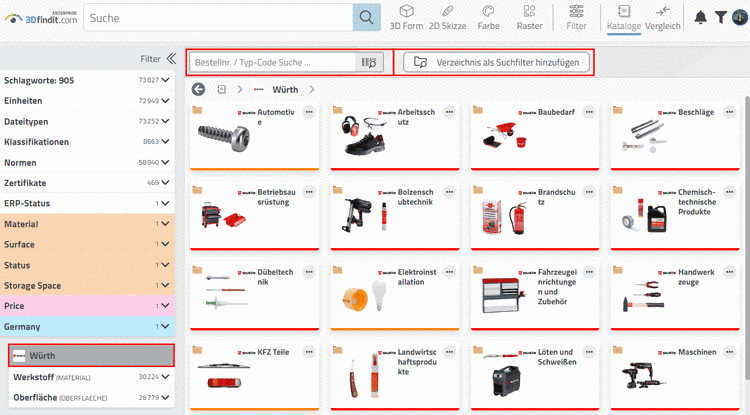Open the Beschläge folder
750x415 pixels.
(x=675, y=137)
